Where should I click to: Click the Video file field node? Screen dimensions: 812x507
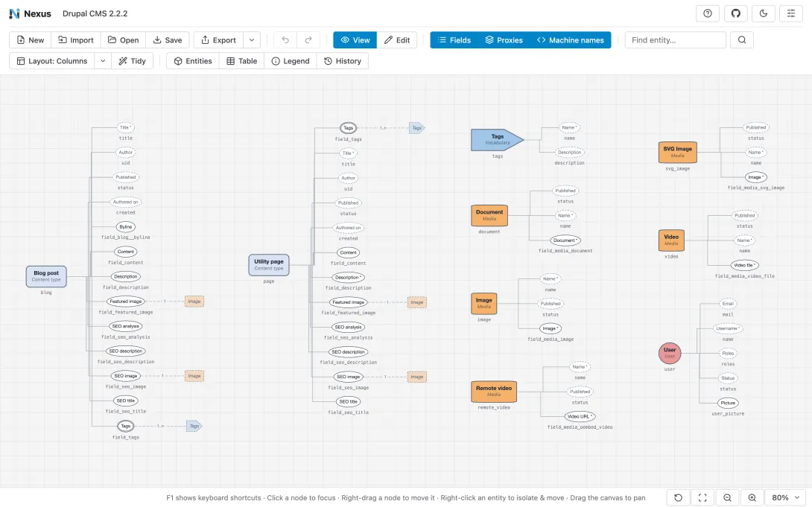[x=745, y=265]
